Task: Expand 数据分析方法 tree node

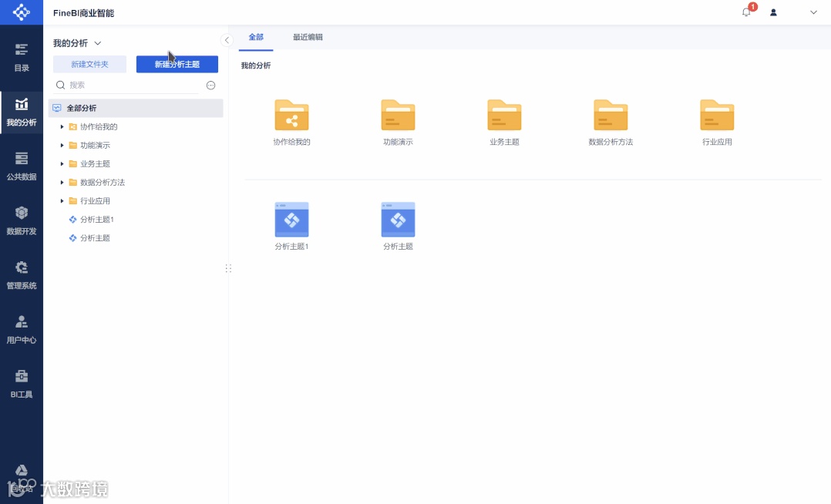Action: tap(62, 183)
